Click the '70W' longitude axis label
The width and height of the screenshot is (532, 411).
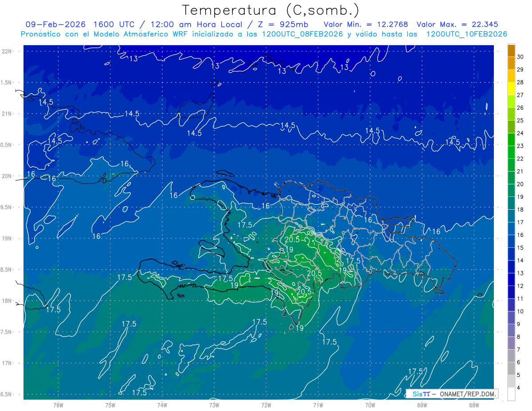[370, 405]
